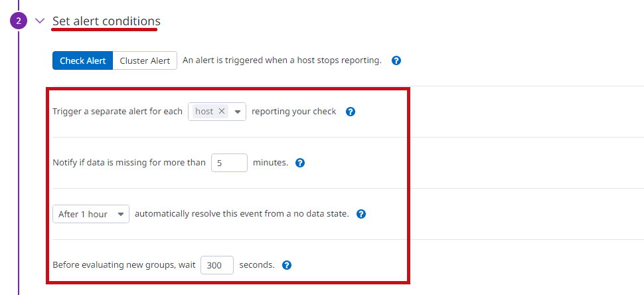
Task: Click the new groups wait seconds field
Action: (217, 265)
